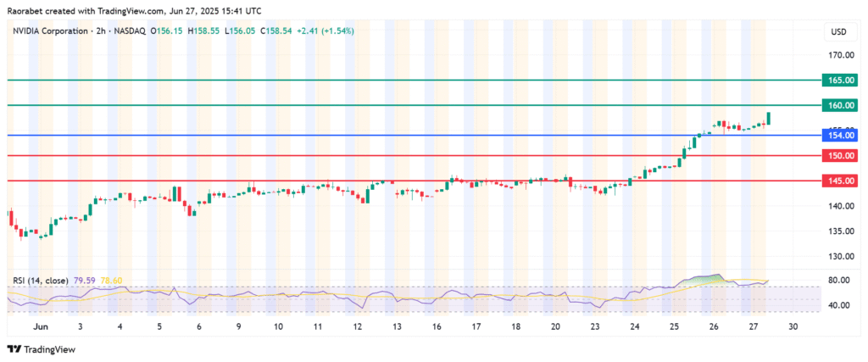This screenshot has height=362, width=868.
Task: Click the TradingView logo icon
Action: [x=14, y=348]
